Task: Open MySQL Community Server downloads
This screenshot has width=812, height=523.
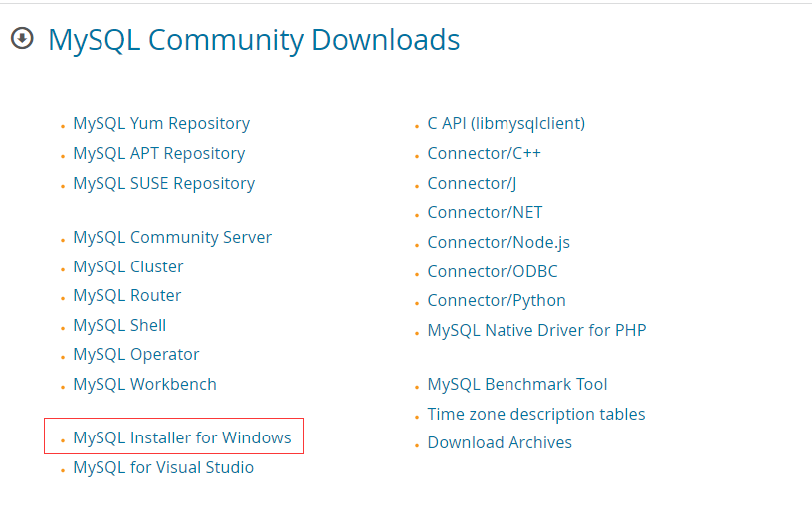Action: pos(172,237)
